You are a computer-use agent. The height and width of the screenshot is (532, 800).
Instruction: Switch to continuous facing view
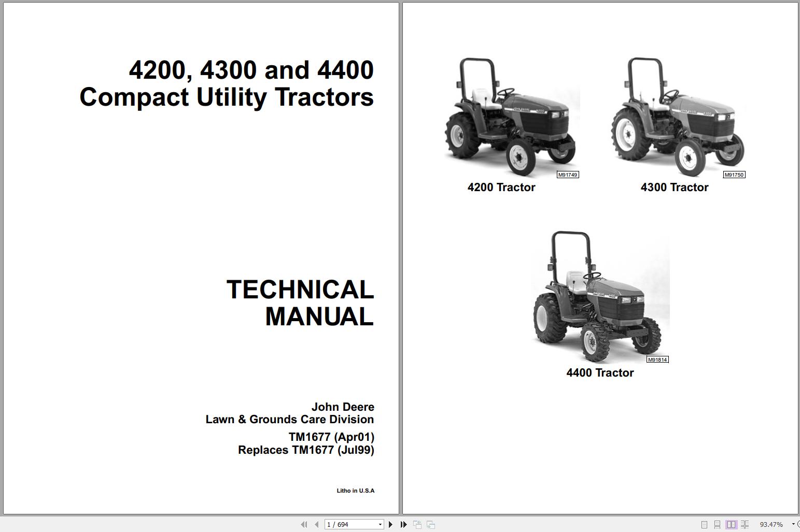tap(745, 524)
